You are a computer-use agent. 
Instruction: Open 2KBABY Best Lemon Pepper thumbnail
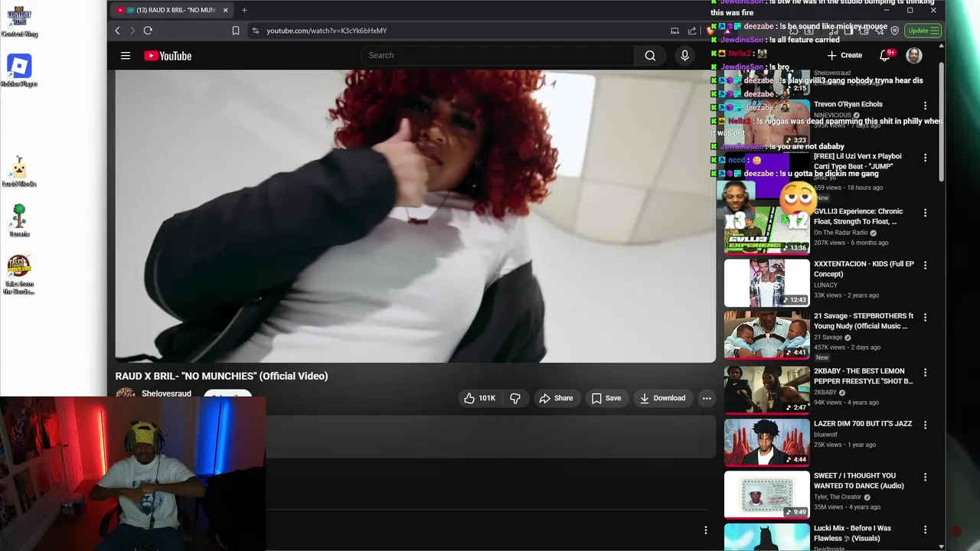coord(766,390)
